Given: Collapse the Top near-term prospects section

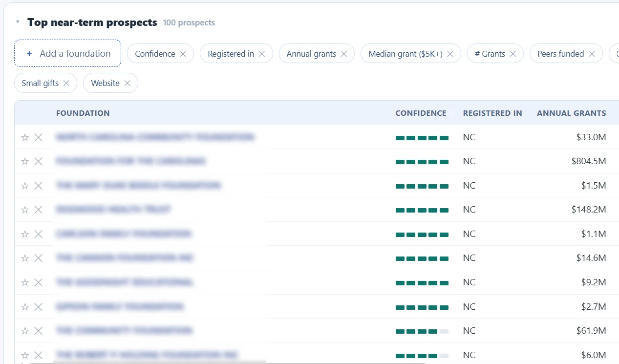Looking at the screenshot, I should point(18,22).
